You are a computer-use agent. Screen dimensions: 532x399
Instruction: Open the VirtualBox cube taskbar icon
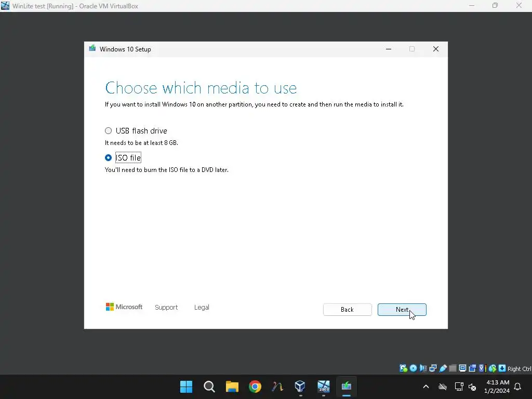tap(300, 387)
